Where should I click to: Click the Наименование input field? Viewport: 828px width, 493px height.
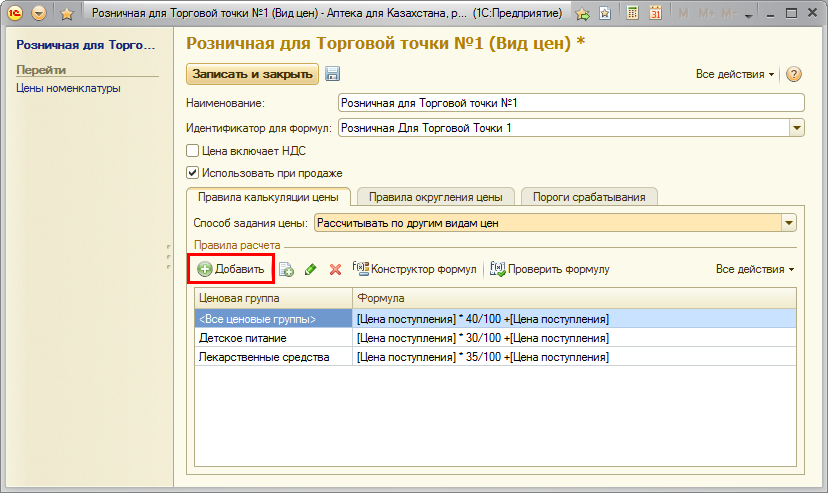pos(571,102)
